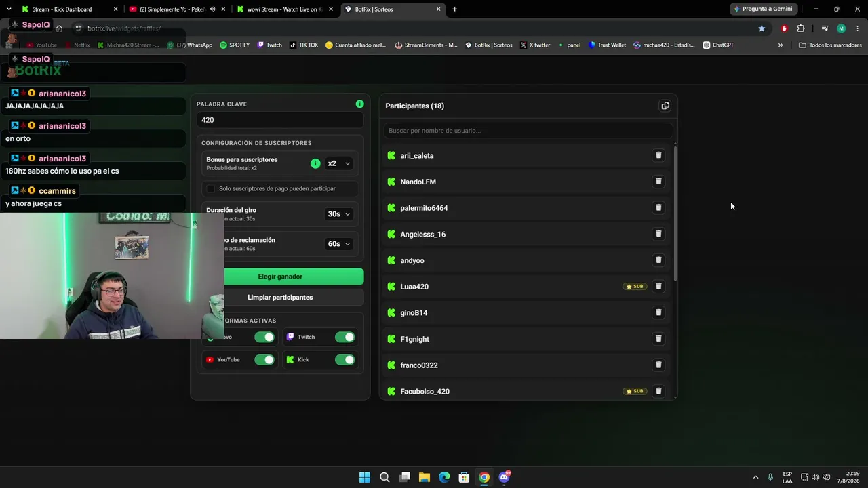The height and width of the screenshot is (488, 868).
Task: Focus the 'Buscar por nombre de usuario' search box
Action: pyautogui.click(x=528, y=130)
